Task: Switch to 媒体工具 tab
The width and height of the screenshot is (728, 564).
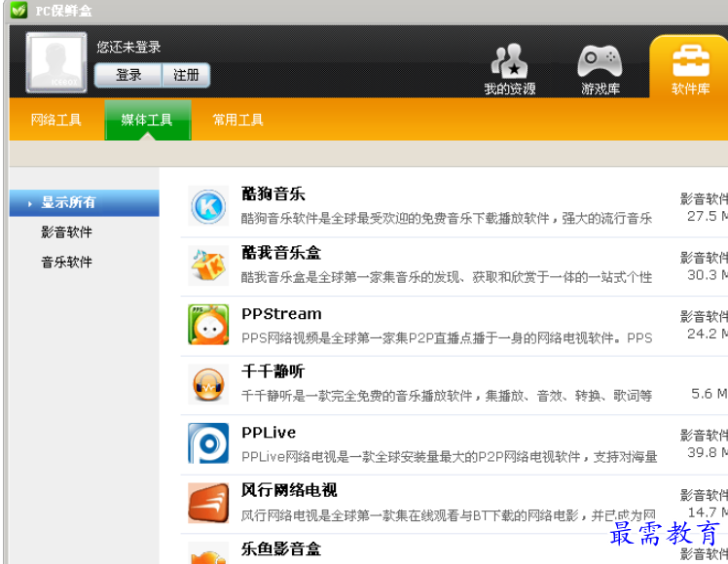Action: (x=147, y=120)
